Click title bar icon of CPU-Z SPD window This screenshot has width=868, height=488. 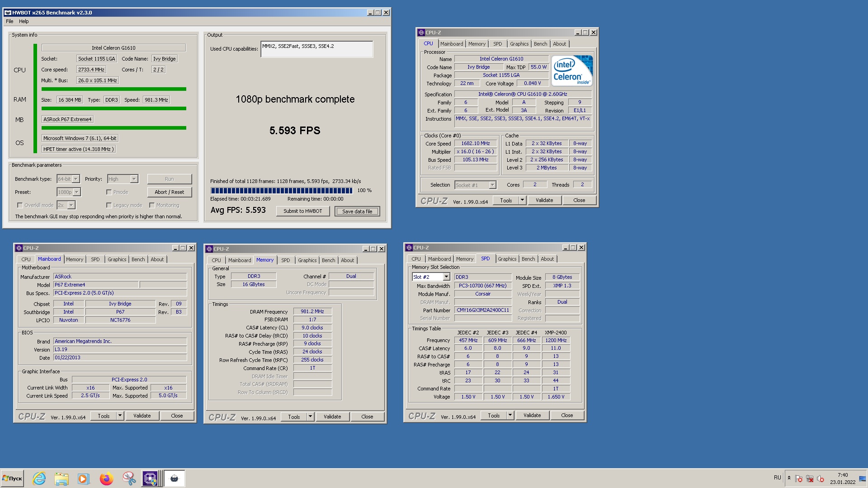coord(409,248)
